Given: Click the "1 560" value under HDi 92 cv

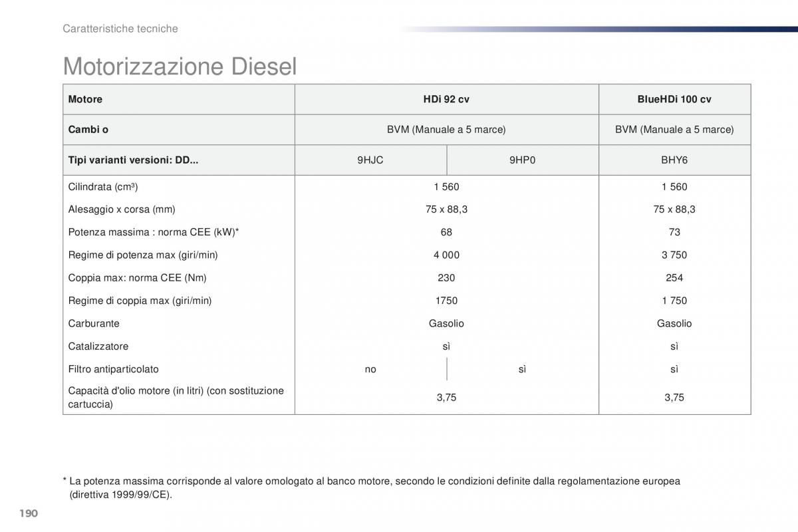Looking at the screenshot, I should 446,187.
